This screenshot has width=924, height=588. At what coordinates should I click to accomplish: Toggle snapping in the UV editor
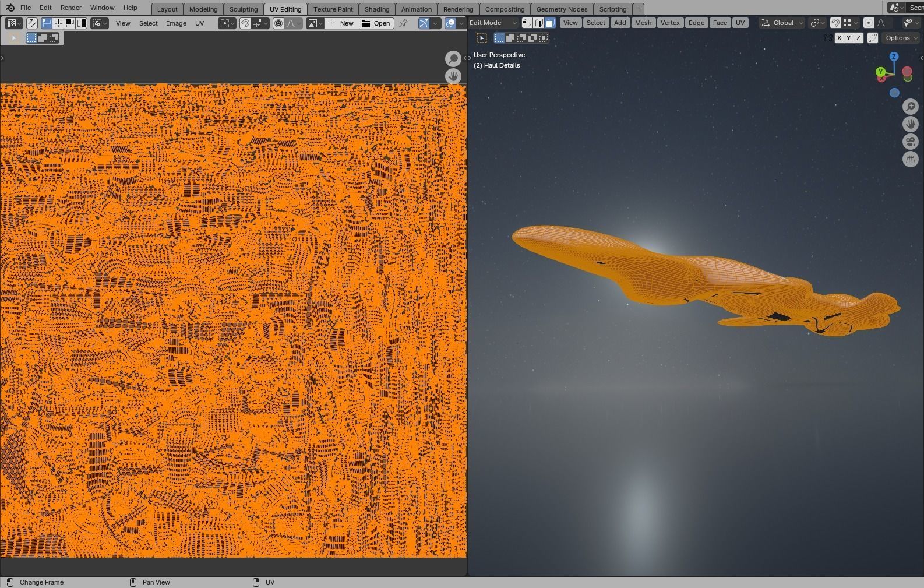click(245, 23)
